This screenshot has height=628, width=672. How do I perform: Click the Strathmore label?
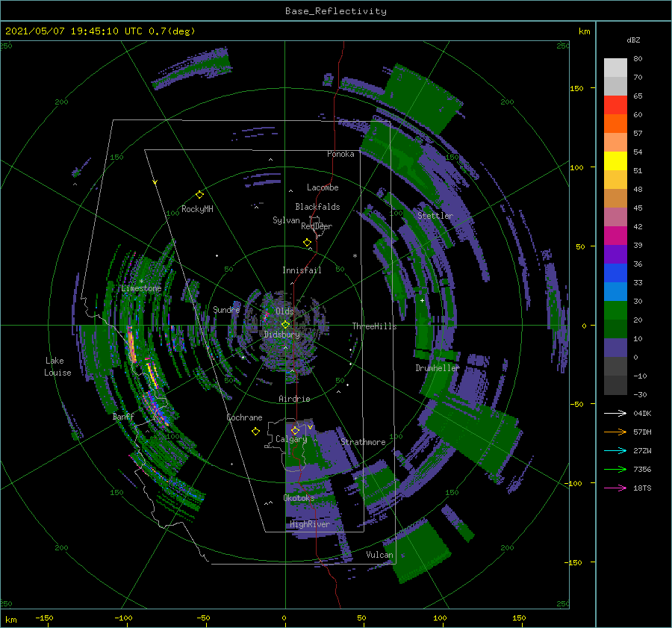363,442
